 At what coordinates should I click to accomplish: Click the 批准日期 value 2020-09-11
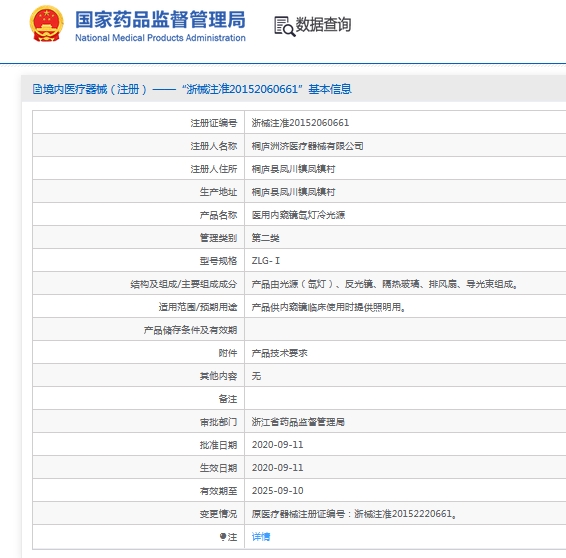point(278,445)
